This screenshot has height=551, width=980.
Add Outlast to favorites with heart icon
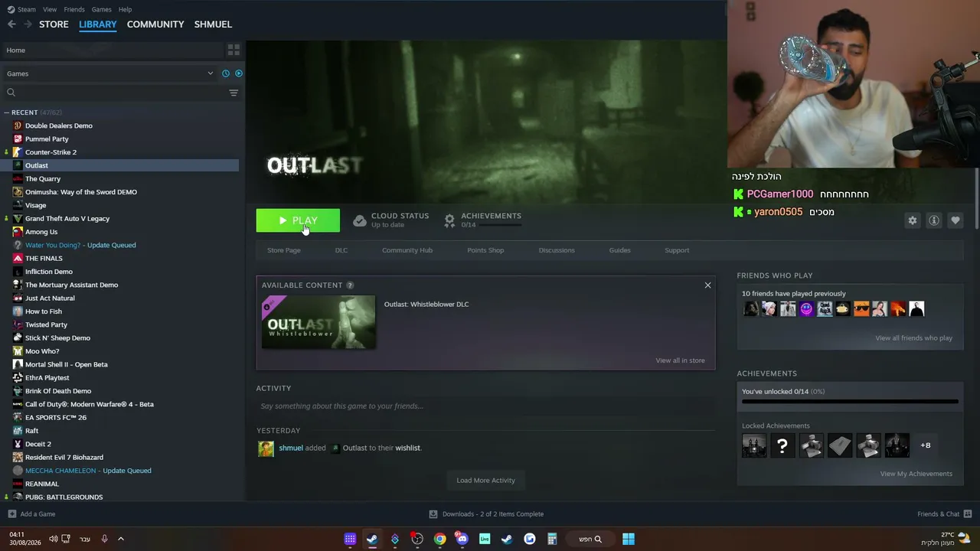coord(955,220)
